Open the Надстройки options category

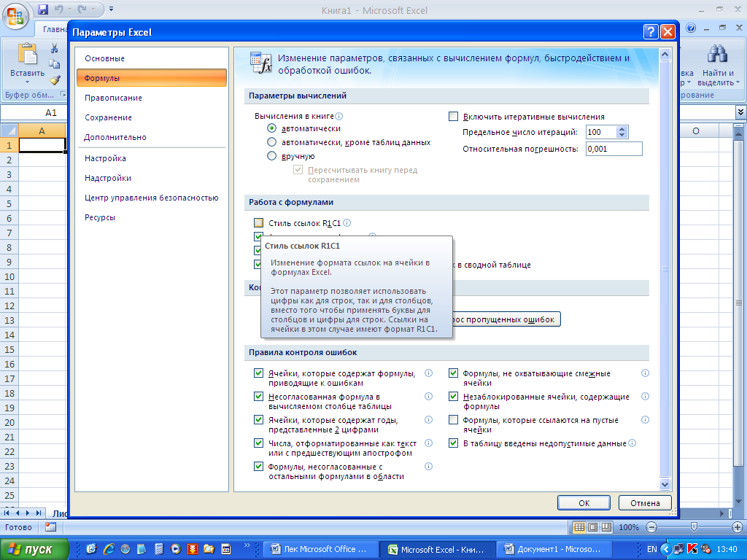tap(152, 178)
